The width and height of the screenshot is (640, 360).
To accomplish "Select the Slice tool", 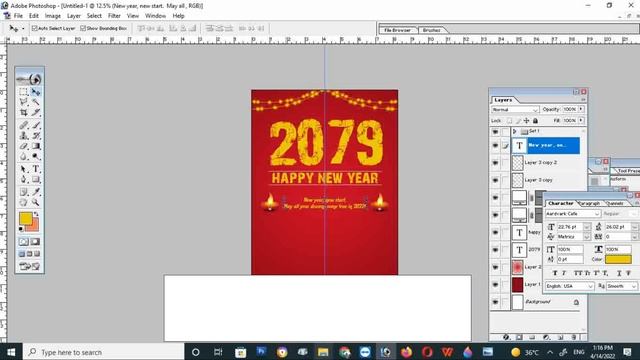I will tap(36, 112).
